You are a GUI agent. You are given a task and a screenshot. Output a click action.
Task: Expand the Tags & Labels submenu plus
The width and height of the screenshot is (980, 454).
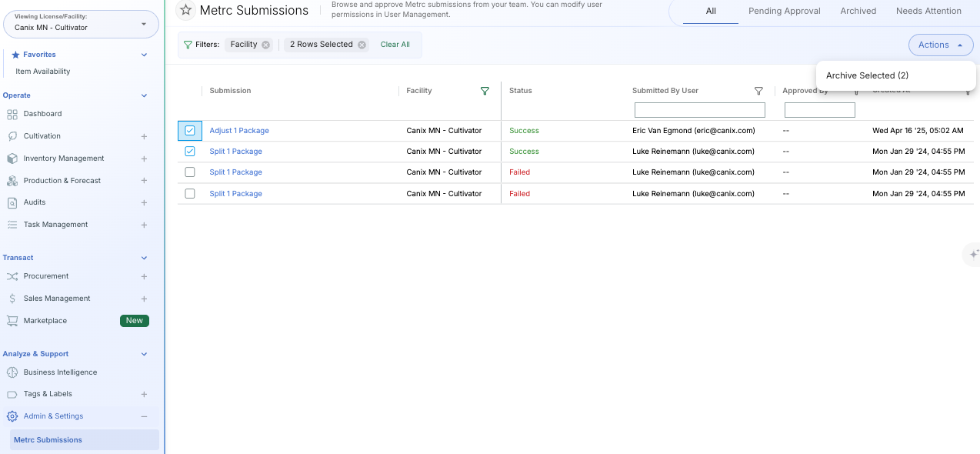(144, 394)
